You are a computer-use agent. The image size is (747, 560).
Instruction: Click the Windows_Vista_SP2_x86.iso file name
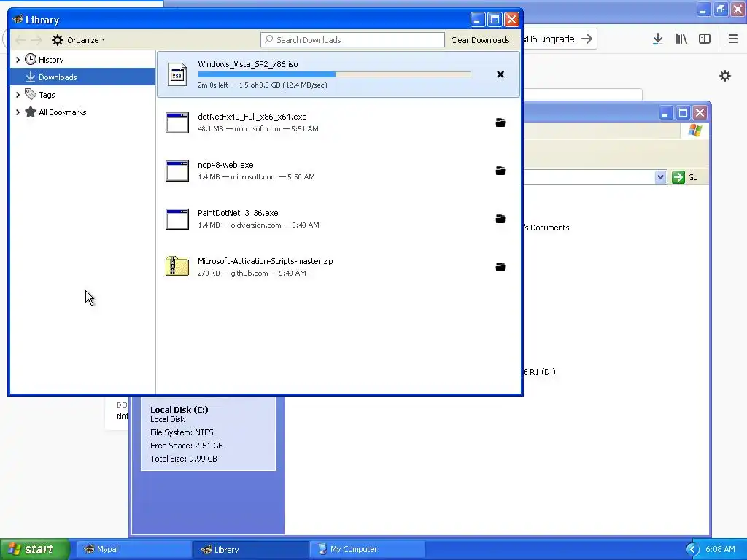pyautogui.click(x=248, y=64)
